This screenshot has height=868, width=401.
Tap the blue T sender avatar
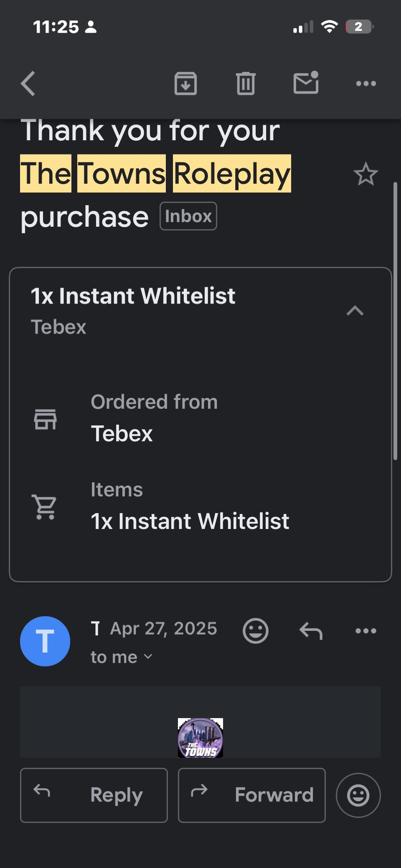(x=45, y=641)
